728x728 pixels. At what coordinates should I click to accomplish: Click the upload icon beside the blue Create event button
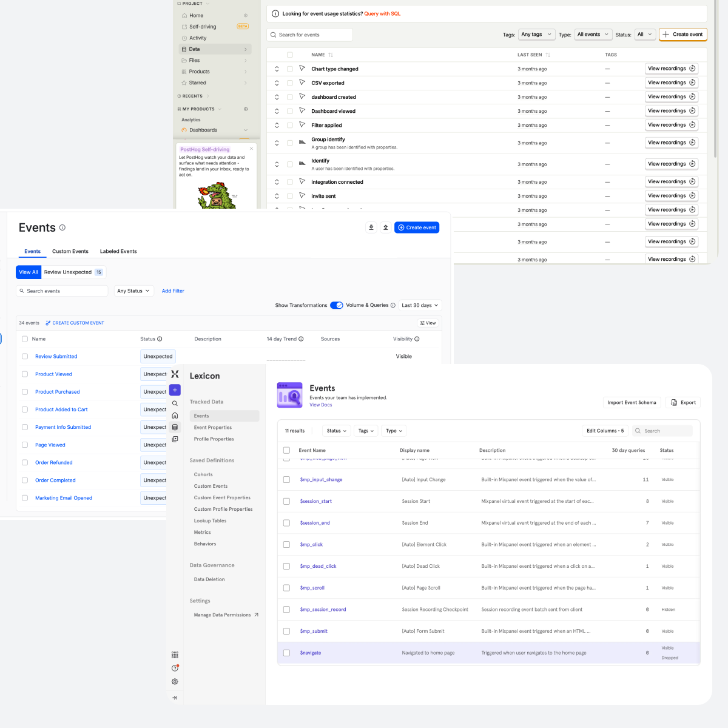(x=385, y=227)
